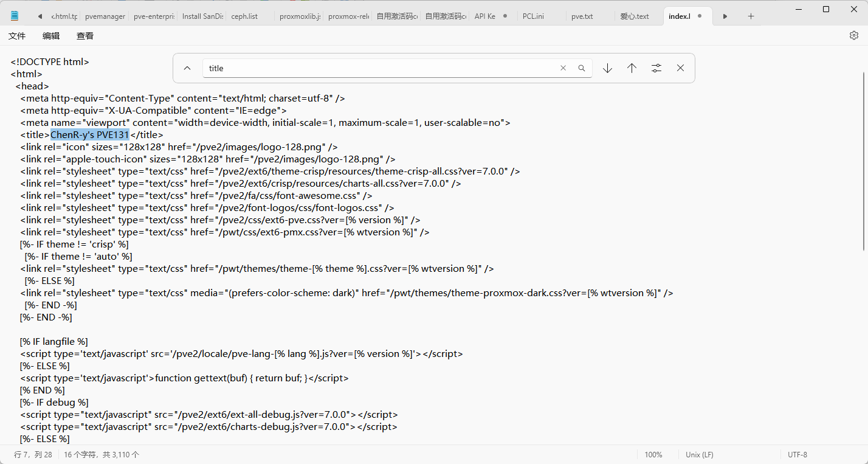Click the IF theme != 'auto' line
868x464 pixels.
click(x=78, y=256)
